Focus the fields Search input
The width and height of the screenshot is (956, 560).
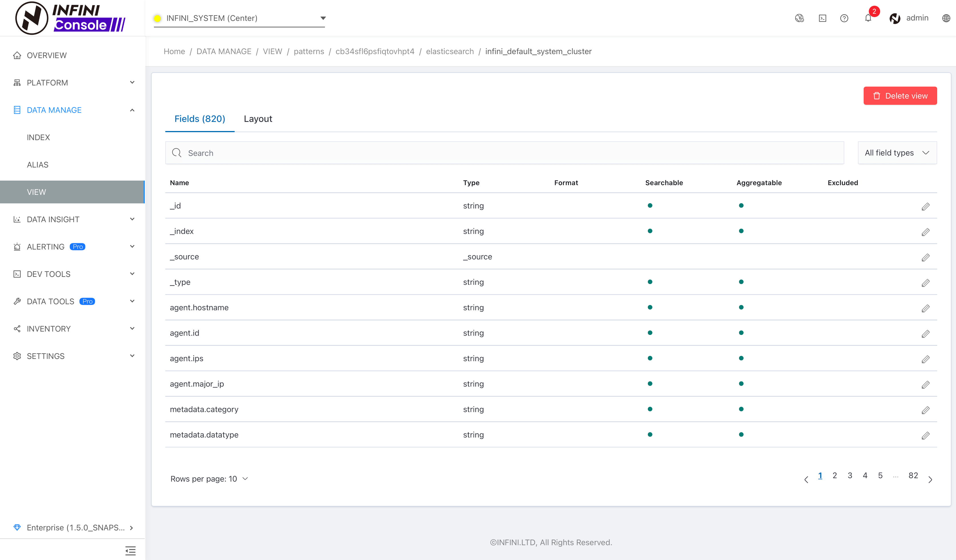(505, 153)
